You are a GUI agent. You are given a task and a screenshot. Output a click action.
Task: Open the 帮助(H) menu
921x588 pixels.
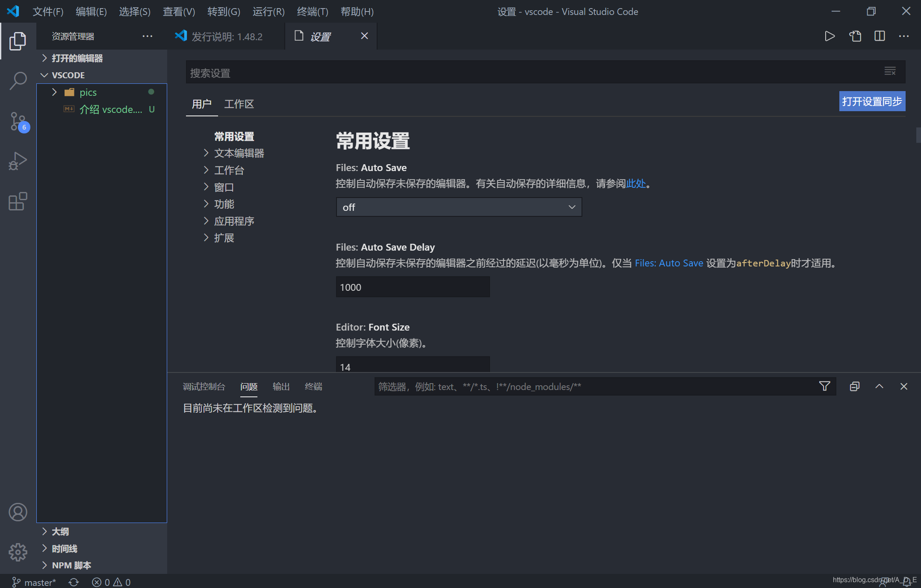pyautogui.click(x=357, y=12)
